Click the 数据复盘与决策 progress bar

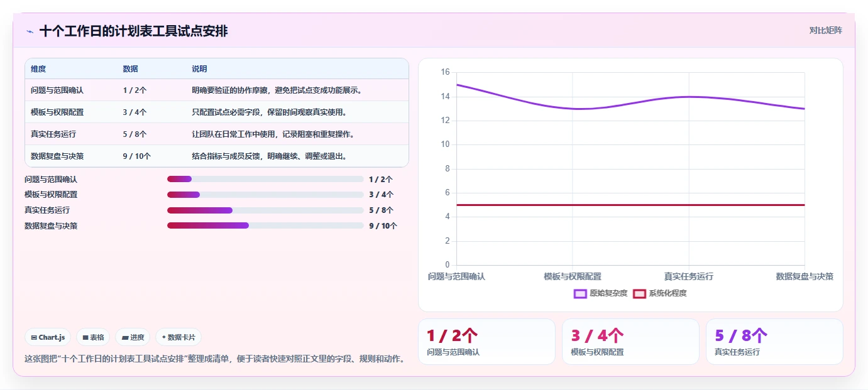pyautogui.click(x=265, y=225)
